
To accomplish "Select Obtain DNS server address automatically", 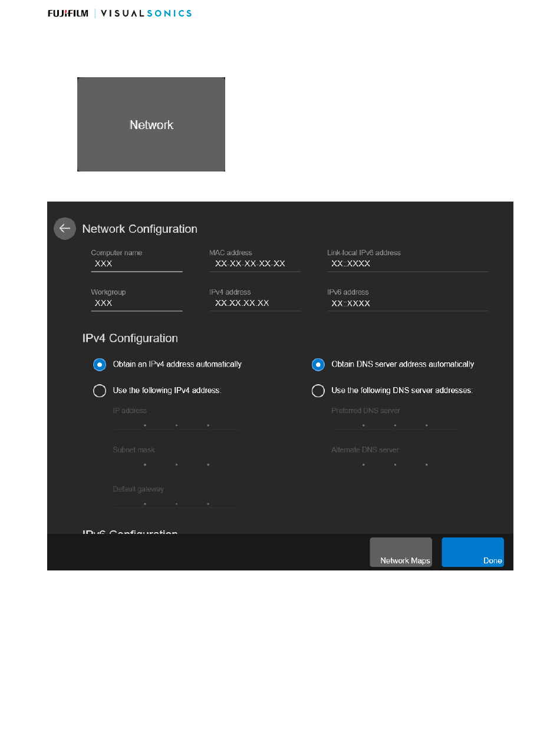I will point(318,364).
